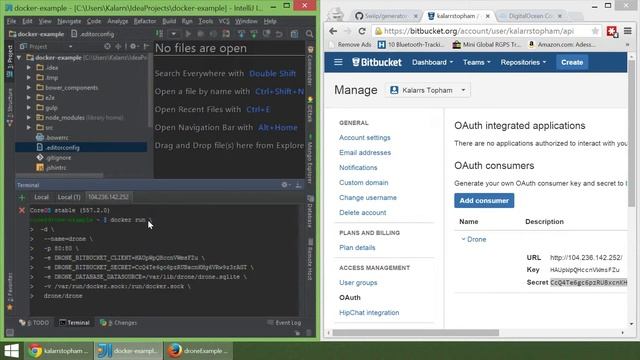This screenshot has height=360, width=640.
Task: Click the VCS commit changes icon
Action: [253, 34]
